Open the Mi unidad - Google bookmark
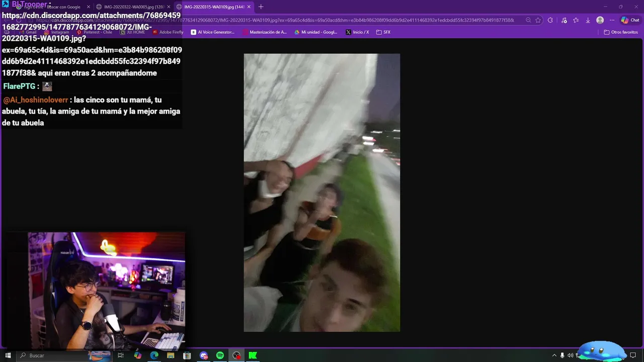The width and height of the screenshot is (644, 362). click(316, 32)
